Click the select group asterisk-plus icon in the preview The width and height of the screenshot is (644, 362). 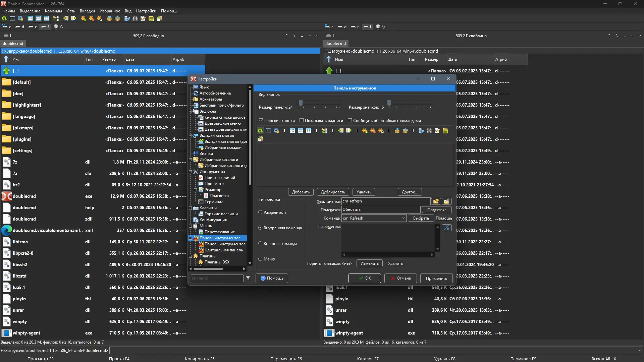click(365, 131)
